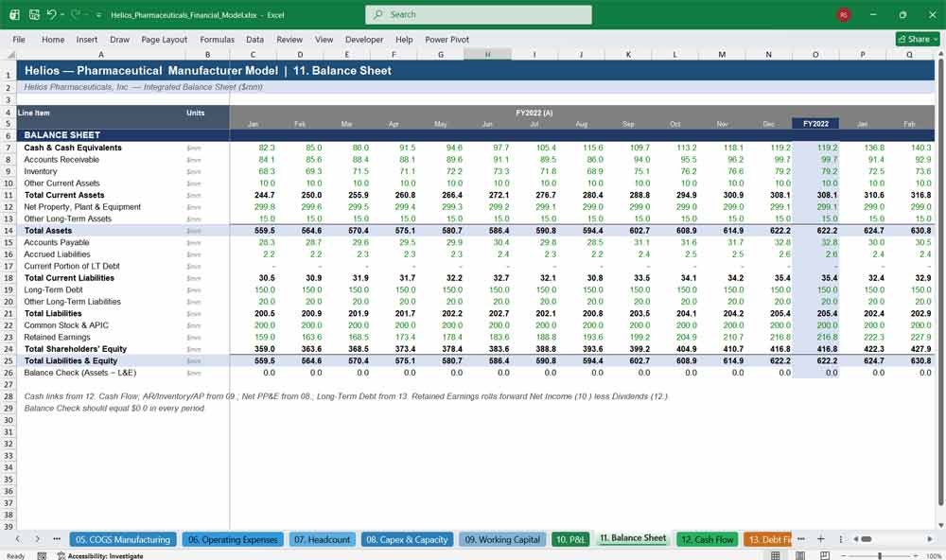Open hidden sheets list via left ellipsis
The width and height of the screenshot is (946, 560).
pos(57,539)
